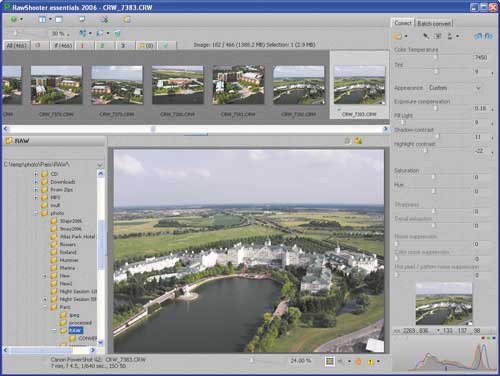The height and width of the screenshot is (376, 500).
Task: Click the yellow icon above the preview image
Action: click(x=358, y=141)
